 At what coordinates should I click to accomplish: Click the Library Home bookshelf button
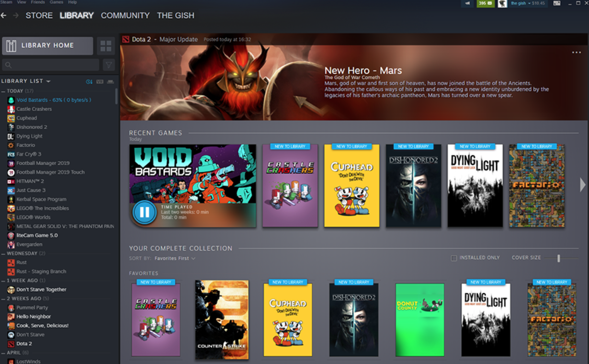(47, 45)
